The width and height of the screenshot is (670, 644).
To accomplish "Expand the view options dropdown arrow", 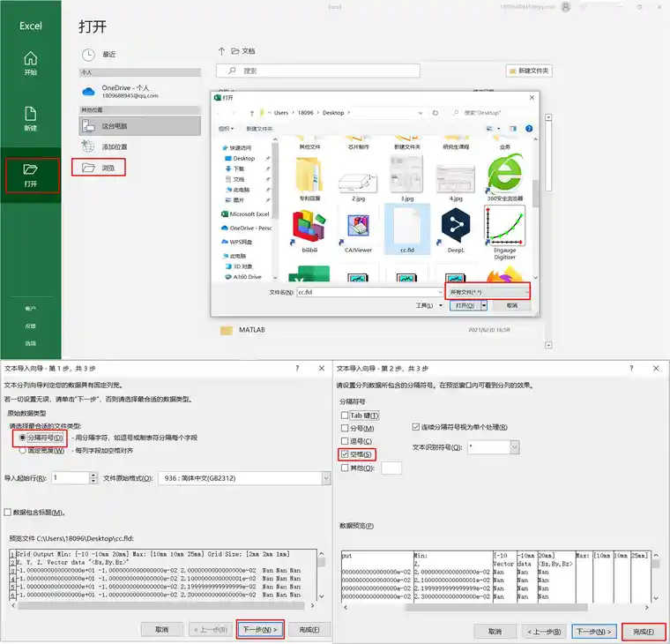I will pyautogui.click(x=499, y=129).
